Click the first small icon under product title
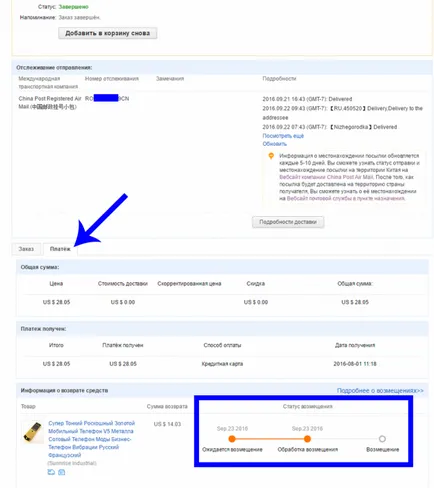The height and width of the screenshot is (488, 434). coord(51,472)
